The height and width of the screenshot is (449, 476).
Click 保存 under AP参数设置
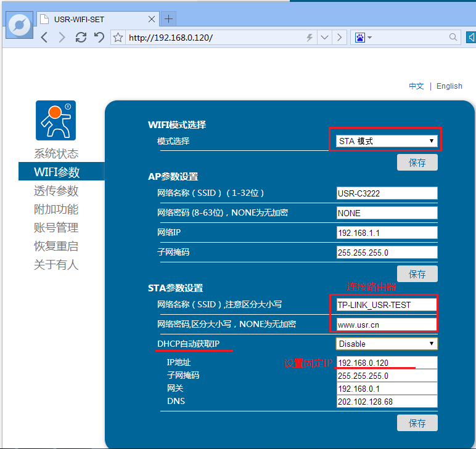(x=417, y=273)
